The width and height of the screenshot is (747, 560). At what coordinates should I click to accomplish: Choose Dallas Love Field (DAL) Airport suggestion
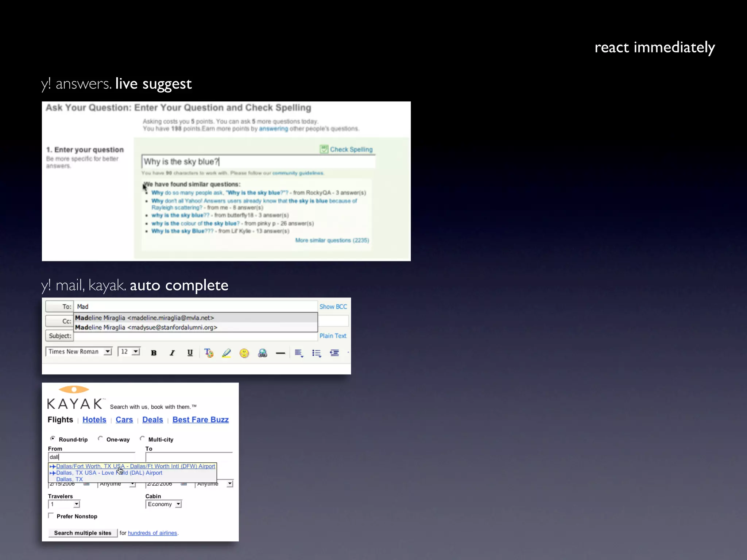click(132, 473)
